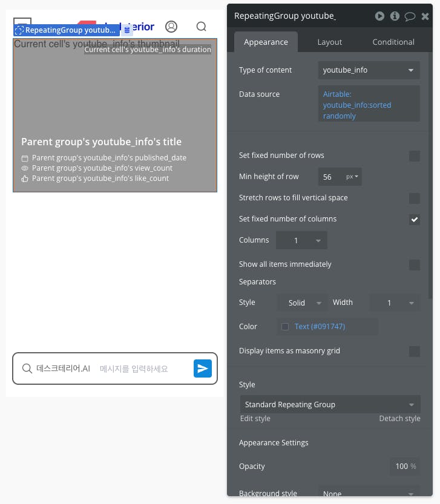Click the play/preview icon in panel header
Viewport: 440px width, 504px height.
pos(379,16)
